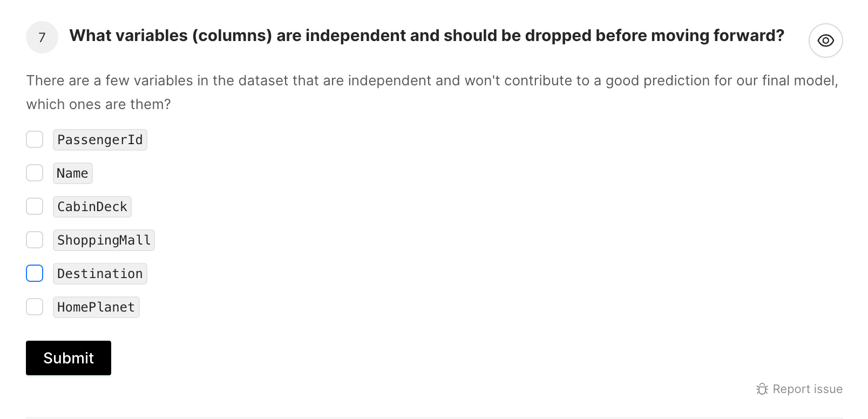Click the Name code label
Image resolution: width=868 pixels, height=419 pixels.
[x=72, y=173]
